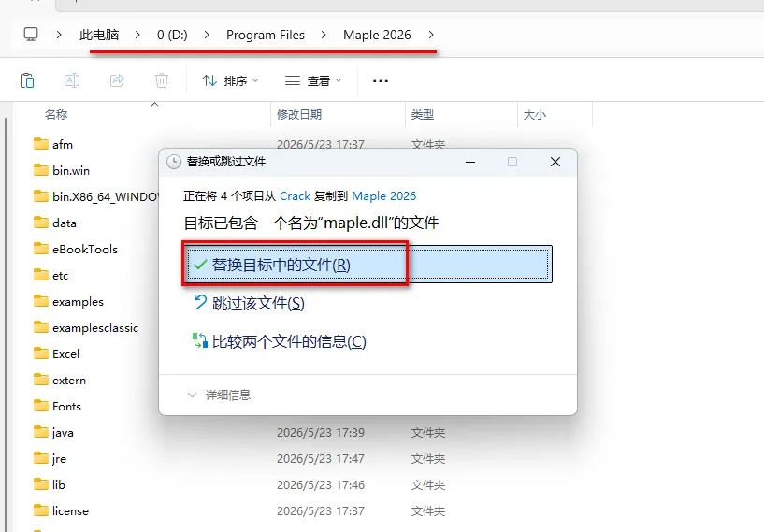Screen dimensions: 764x532
Task: Select the bin.win folder
Action: (x=71, y=170)
